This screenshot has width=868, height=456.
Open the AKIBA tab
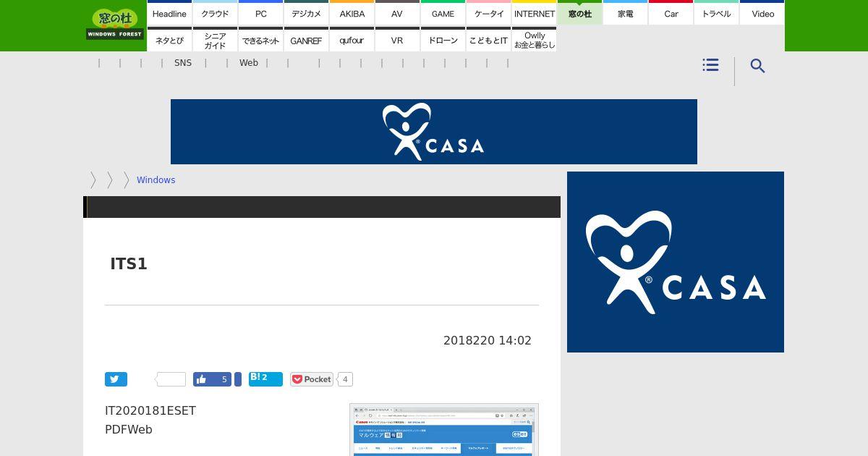click(352, 13)
